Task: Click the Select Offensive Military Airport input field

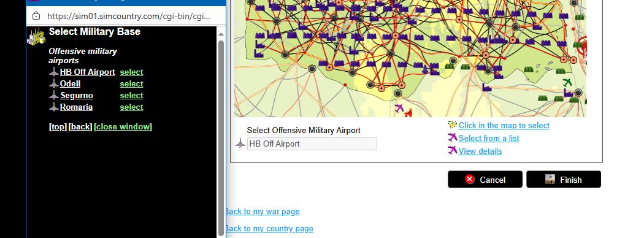Action: point(312,144)
